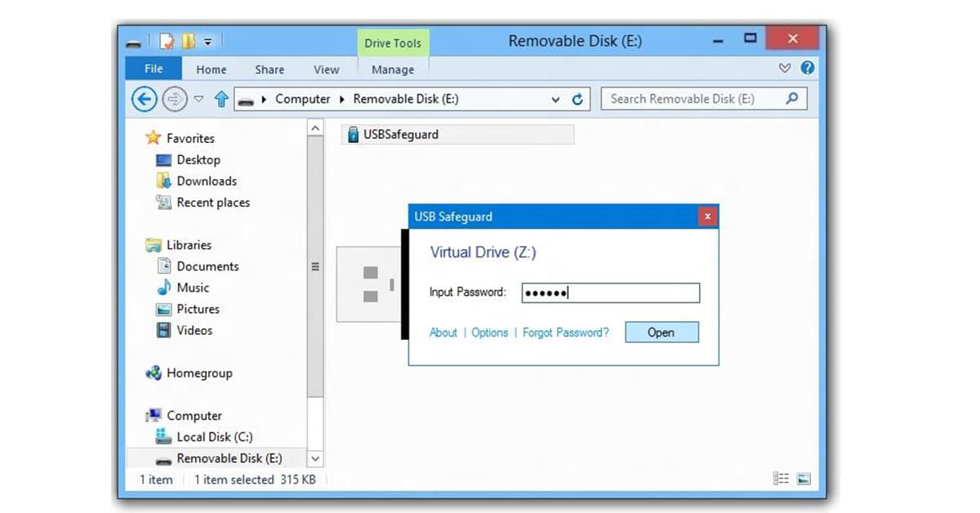Open the Documents library
The image size is (980, 513).
(x=207, y=265)
